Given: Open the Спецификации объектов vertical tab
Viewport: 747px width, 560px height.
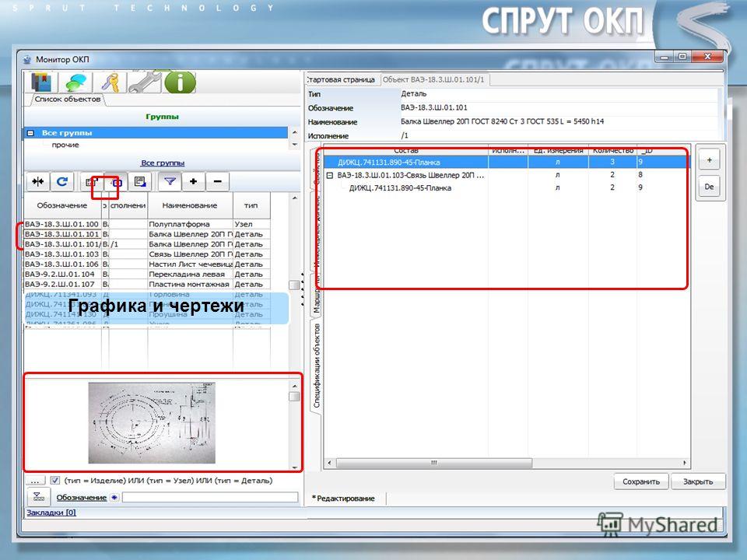Looking at the screenshot, I should coord(317,366).
